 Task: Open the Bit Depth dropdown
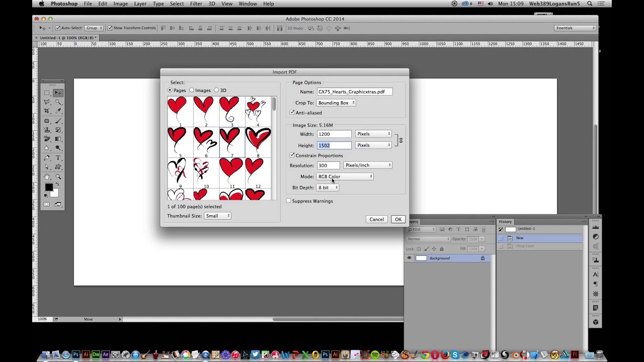click(x=328, y=188)
